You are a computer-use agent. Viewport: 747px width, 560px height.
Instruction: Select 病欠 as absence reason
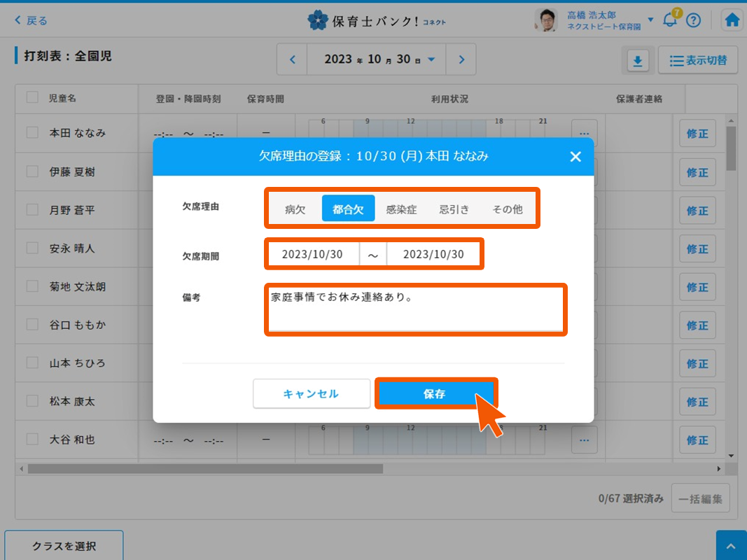pos(295,209)
